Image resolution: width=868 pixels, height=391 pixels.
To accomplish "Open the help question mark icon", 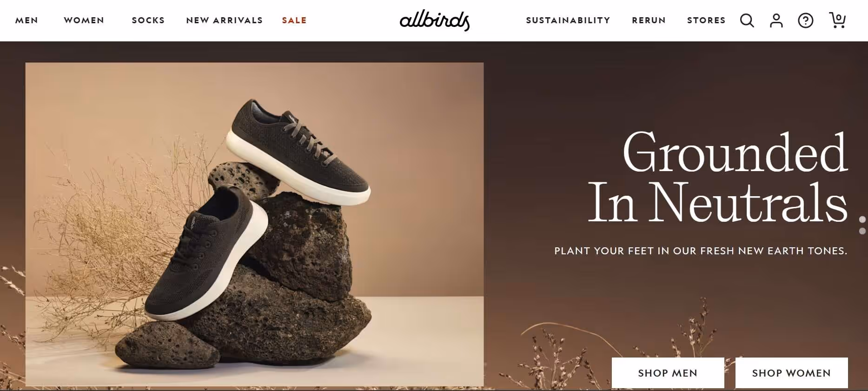I will click(x=805, y=20).
